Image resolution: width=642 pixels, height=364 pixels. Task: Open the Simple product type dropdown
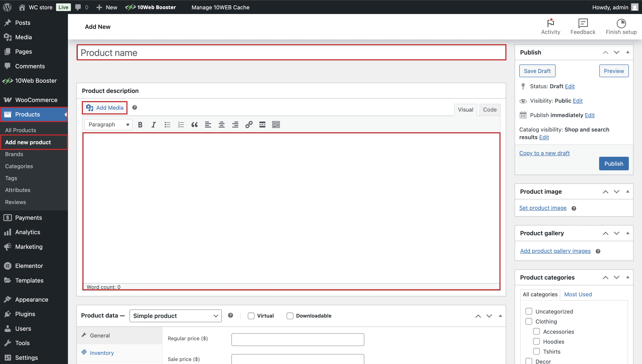coord(175,316)
